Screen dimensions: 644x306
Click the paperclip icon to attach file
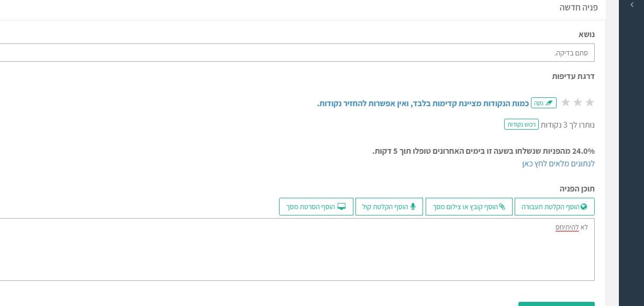(502, 207)
